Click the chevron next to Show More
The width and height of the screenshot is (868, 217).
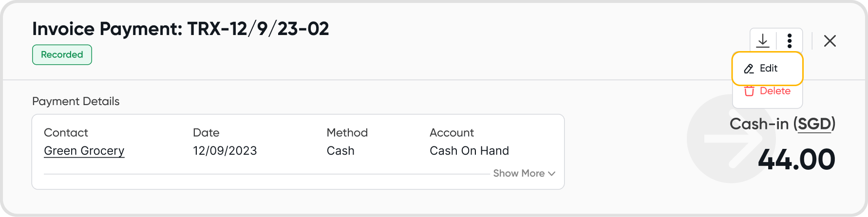point(551,174)
